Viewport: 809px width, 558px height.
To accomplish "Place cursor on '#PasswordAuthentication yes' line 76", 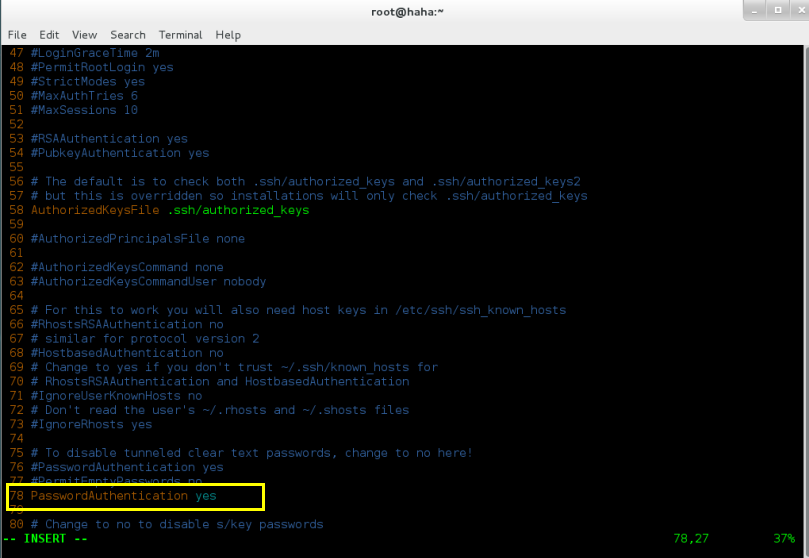I will 127,467.
